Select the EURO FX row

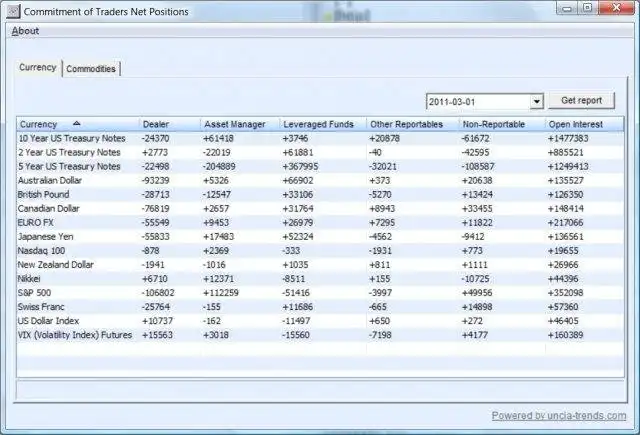pos(320,223)
